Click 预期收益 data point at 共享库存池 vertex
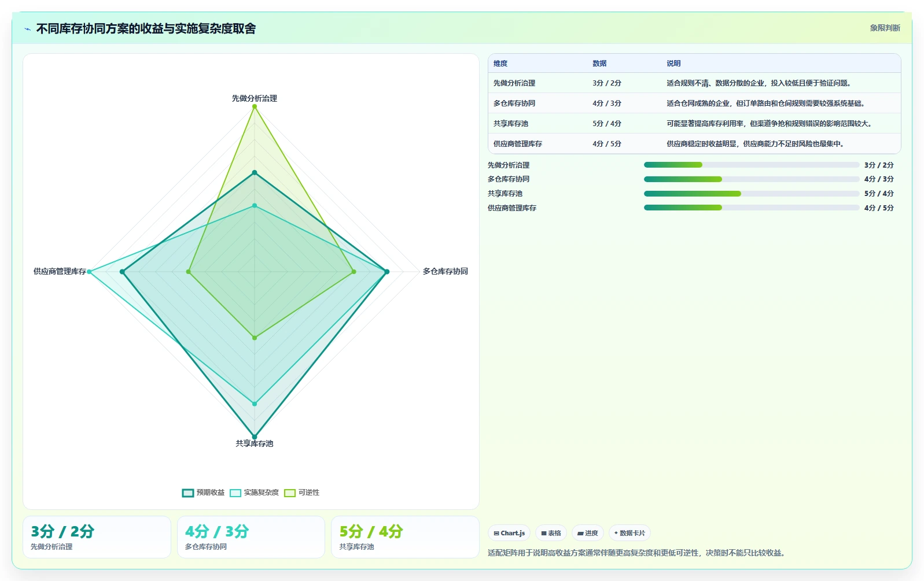Image resolution: width=924 pixels, height=581 pixels. point(255,437)
